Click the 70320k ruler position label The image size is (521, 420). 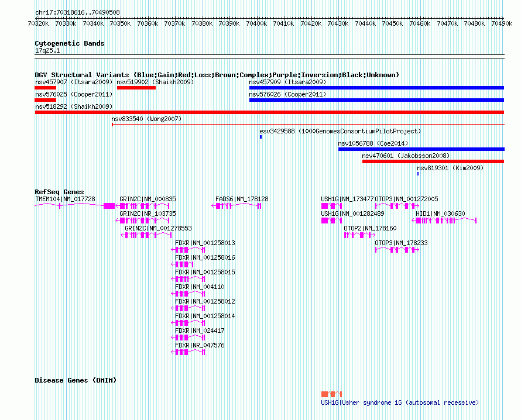tap(38, 23)
